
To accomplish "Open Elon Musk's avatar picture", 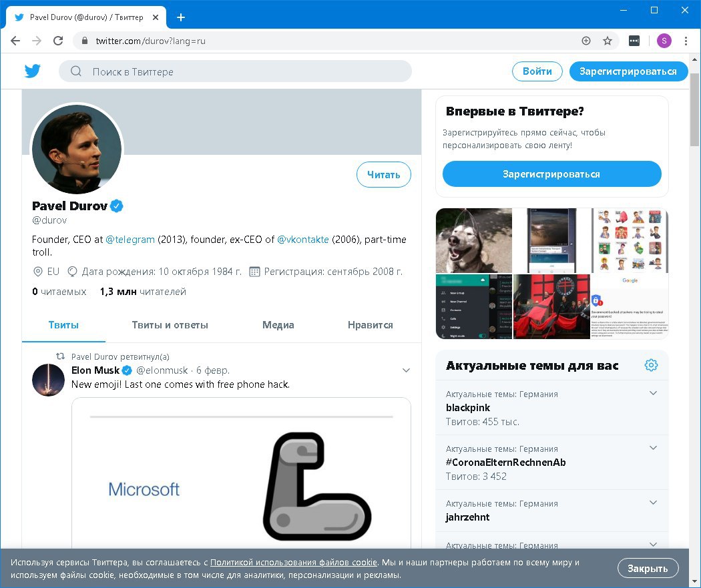I will [48, 380].
